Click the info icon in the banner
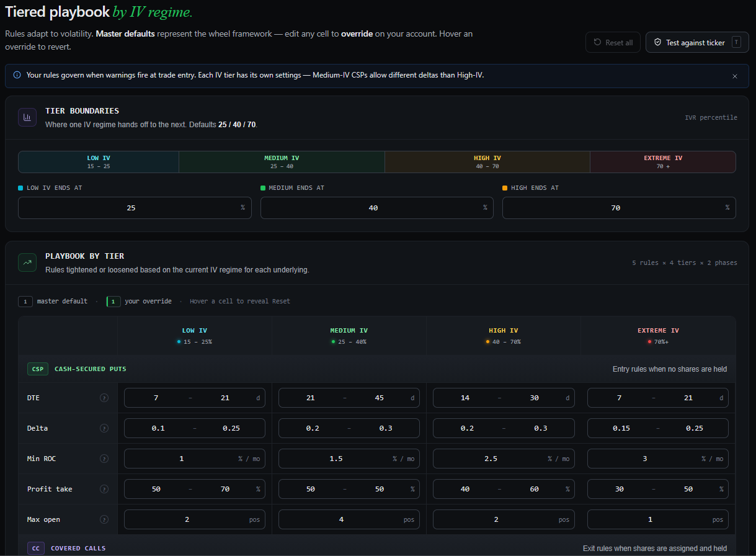 click(x=17, y=75)
